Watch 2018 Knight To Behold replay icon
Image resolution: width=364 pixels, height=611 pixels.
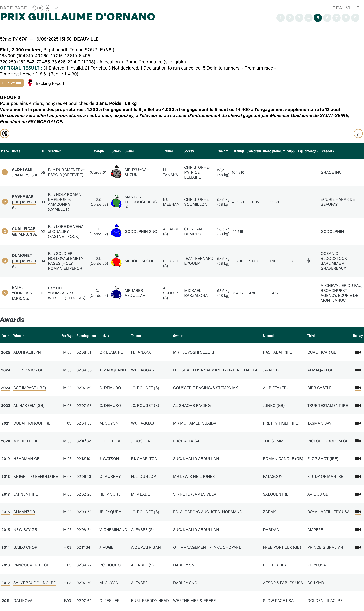pos(358,477)
